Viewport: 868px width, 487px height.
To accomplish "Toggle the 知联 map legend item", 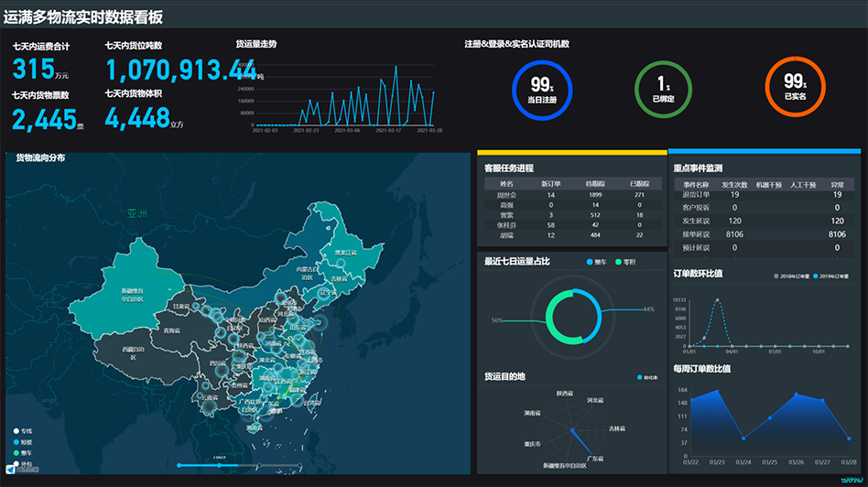I will [x=22, y=441].
